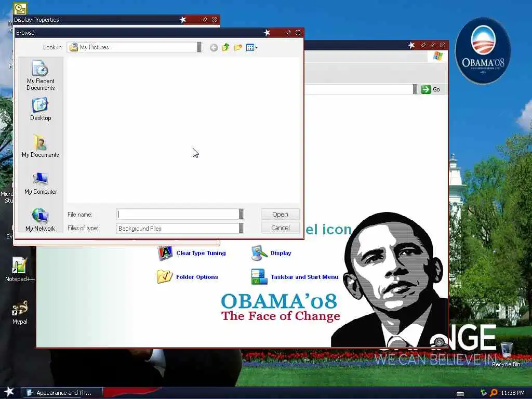The image size is (532, 399).
Task: Click the Obama '08 desktop badge
Action: tap(483, 51)
